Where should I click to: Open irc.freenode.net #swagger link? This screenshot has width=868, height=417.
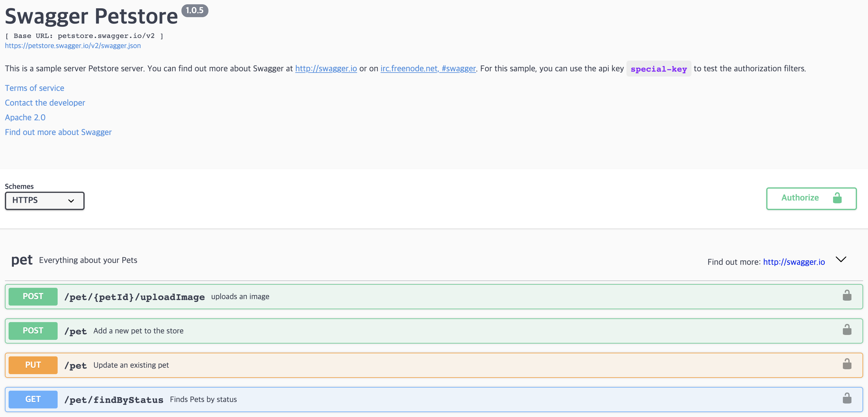point(428,68)
